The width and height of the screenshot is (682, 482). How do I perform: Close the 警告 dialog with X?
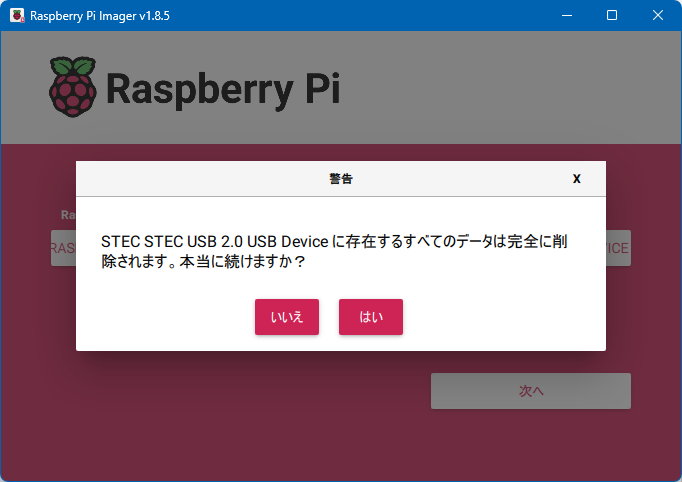tap(577, 179)
